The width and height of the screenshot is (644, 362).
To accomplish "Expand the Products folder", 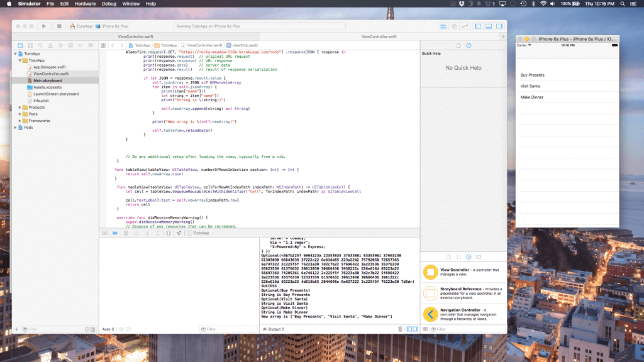I will coord(19,107).
